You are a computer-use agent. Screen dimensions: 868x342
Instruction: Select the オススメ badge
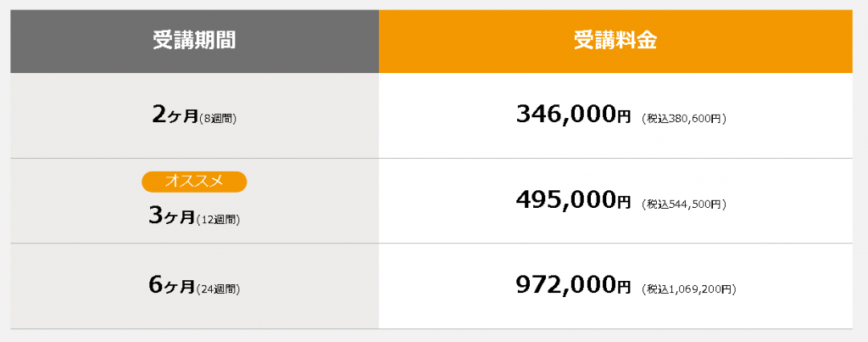tap(194, 182)
